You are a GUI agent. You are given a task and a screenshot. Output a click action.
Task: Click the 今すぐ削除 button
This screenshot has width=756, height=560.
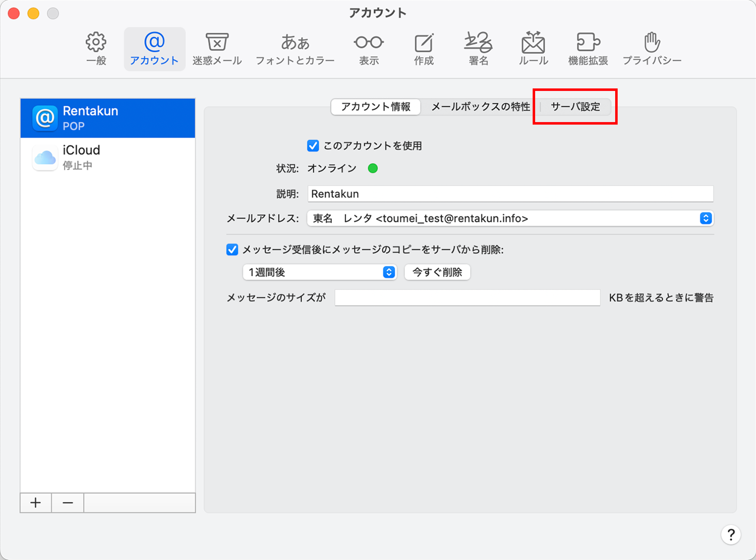(x=437, y=272)
